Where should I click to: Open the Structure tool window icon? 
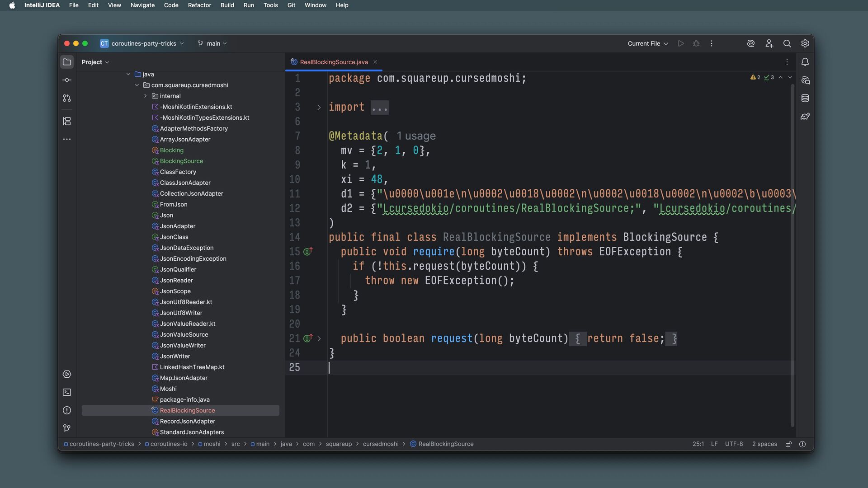click(x=67, y=121)
